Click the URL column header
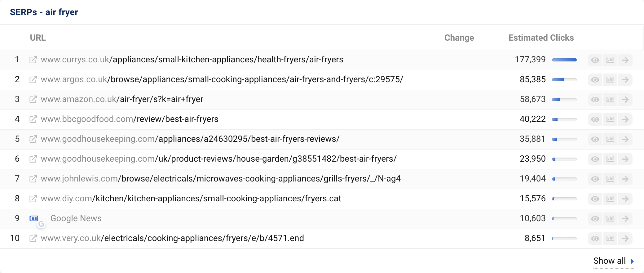 38,38
